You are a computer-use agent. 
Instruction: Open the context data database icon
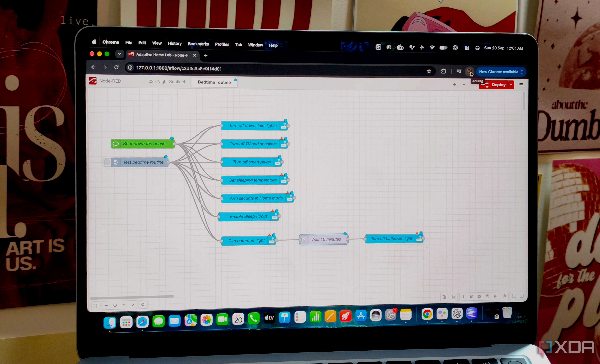click(x=487, y=296)
